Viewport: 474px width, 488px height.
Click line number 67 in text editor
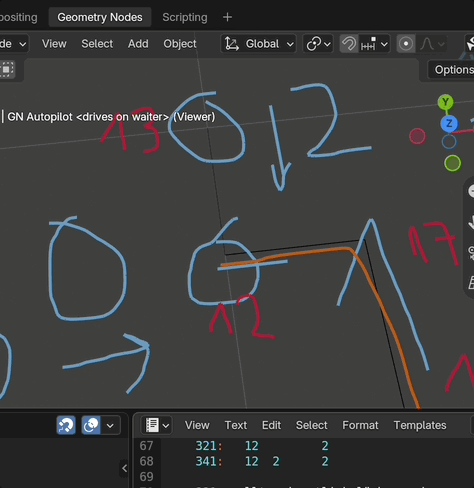point(146,446)
